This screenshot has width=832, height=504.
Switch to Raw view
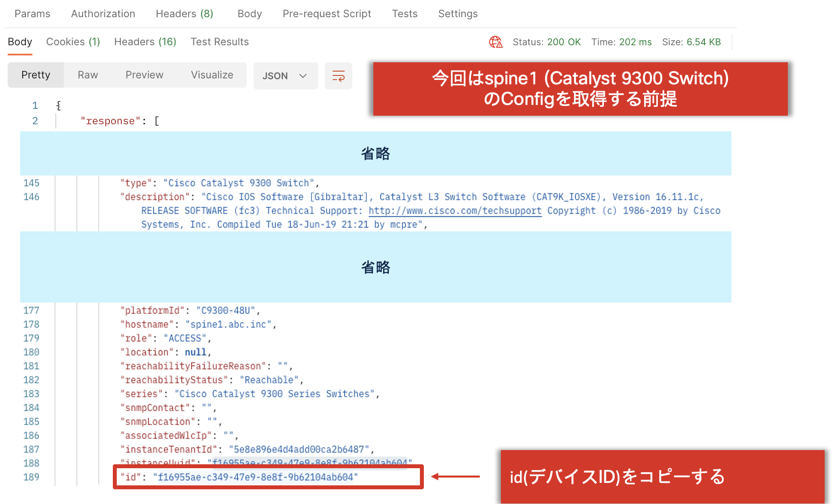[x=88, y=75]
